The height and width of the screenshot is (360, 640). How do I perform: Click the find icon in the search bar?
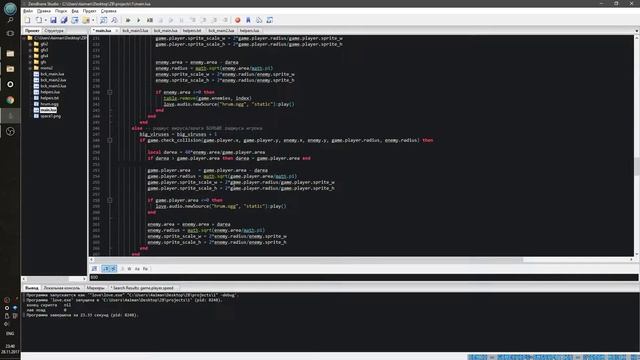[95, 269]
